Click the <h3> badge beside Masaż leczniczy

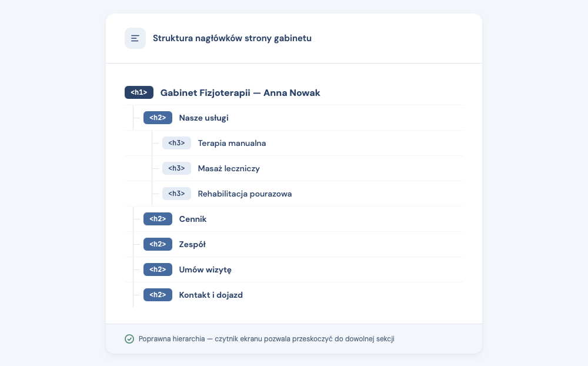coord(176,168)
